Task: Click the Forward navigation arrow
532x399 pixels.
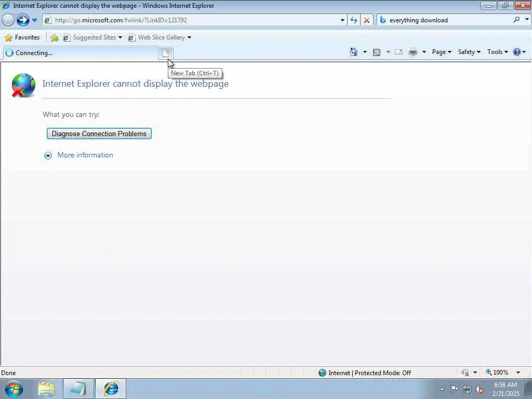Action: coord(23,20)
